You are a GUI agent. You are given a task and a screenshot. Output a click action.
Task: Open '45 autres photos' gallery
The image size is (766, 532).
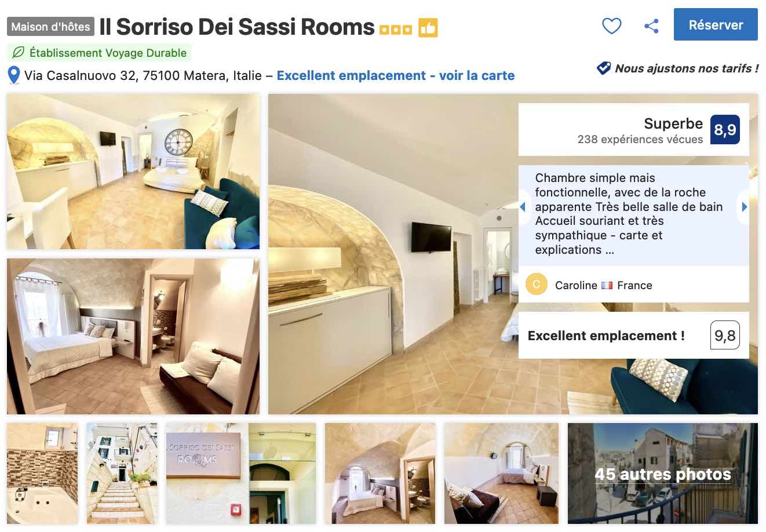[x=663, y=473]
